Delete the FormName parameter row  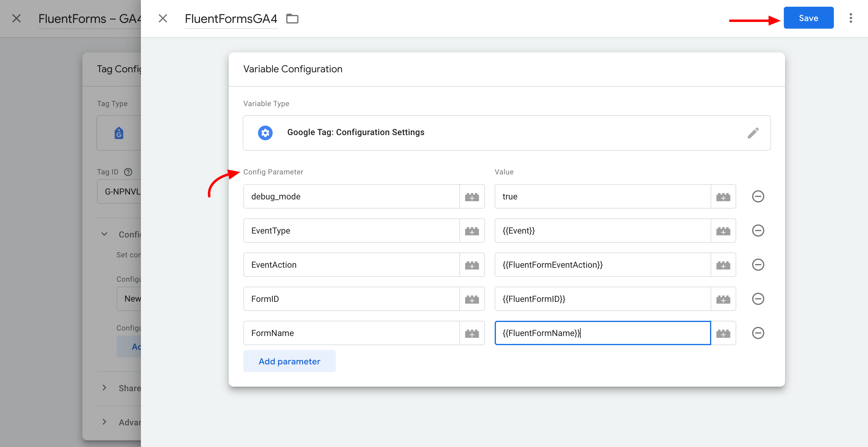point(758,333)
